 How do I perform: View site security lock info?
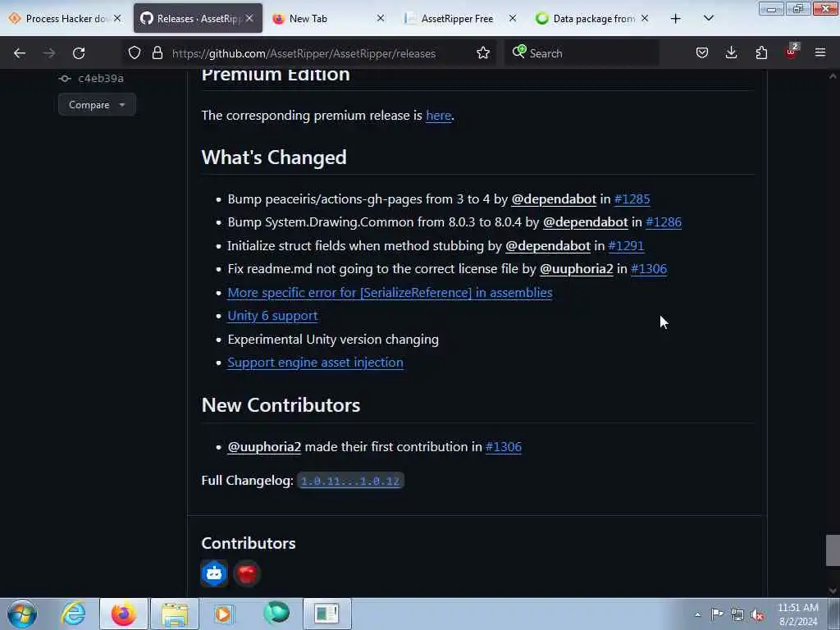point(157,53)
